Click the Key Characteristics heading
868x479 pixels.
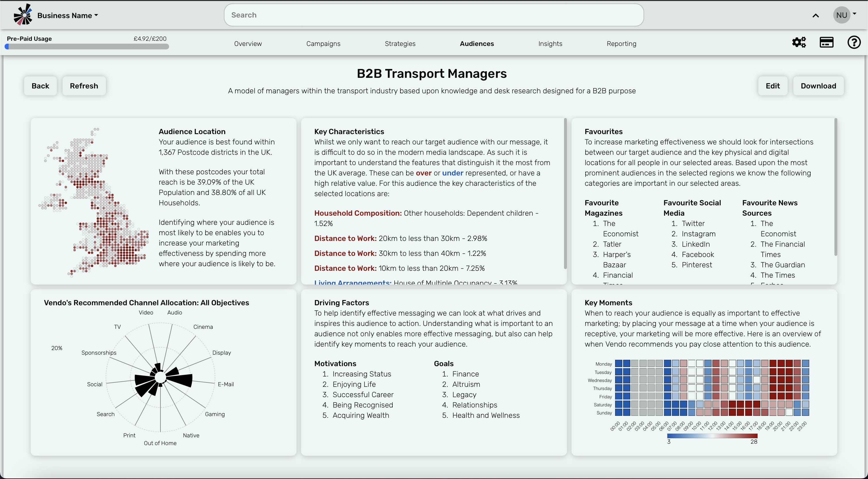(349, 132)
